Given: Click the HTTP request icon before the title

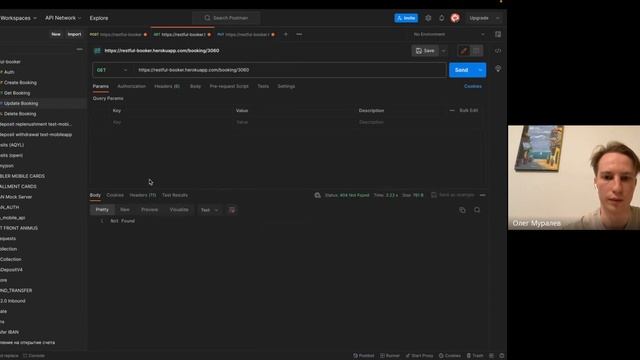Looking at the screenshot, I should 97,51.
